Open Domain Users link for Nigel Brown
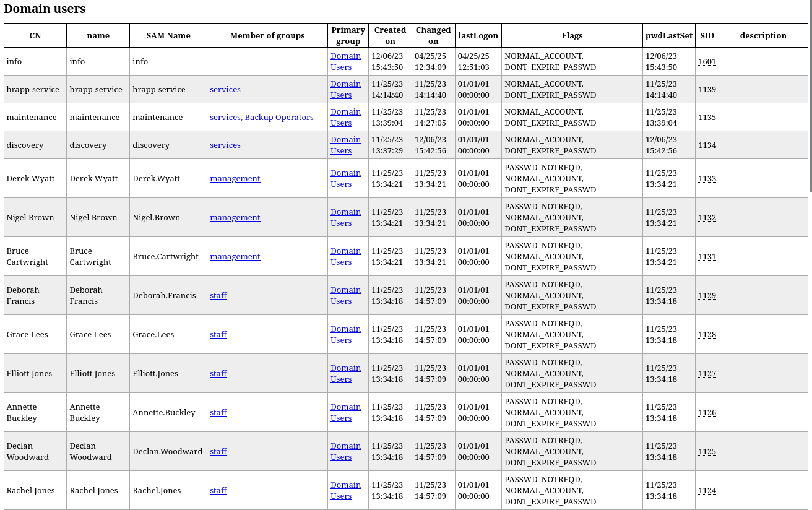Image resolution: width=812 pixels, height=510 pixels. [345, 217]
